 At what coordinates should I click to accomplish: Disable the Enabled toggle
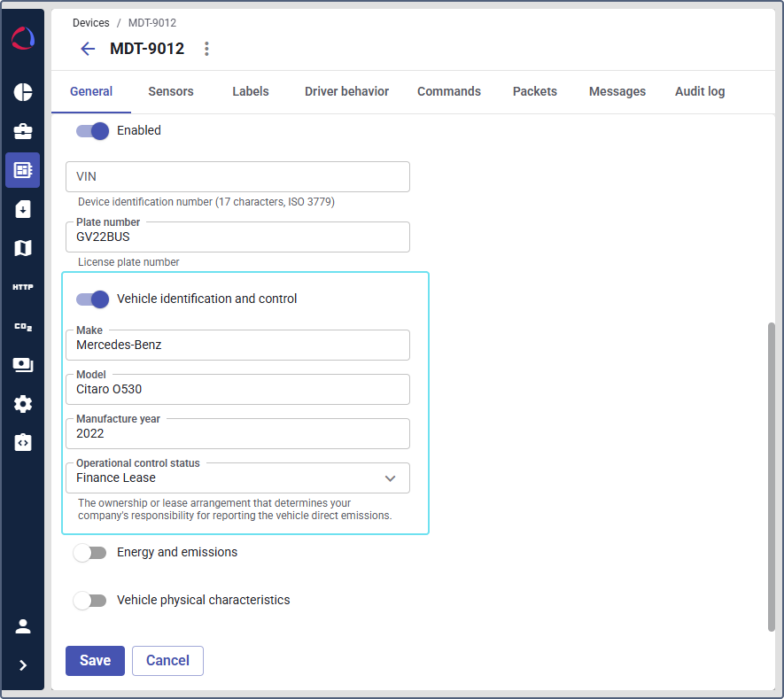[x=92, y=131]
